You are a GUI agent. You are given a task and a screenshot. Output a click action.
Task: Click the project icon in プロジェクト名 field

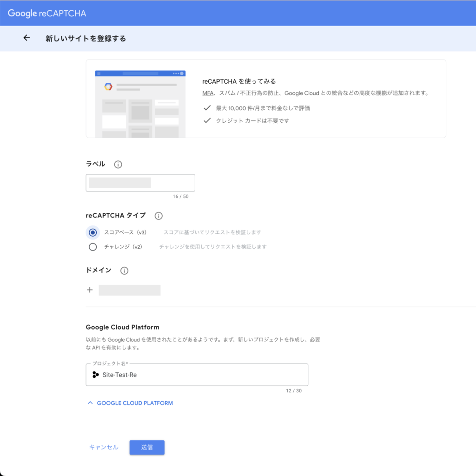pos(96,375)
